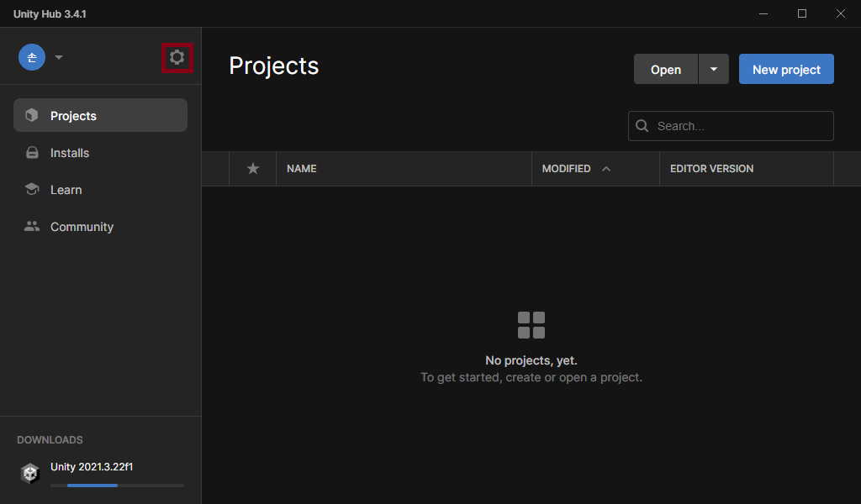Focus the project Search field
Viewport: 861px width, 504px height.
(731, 126)
